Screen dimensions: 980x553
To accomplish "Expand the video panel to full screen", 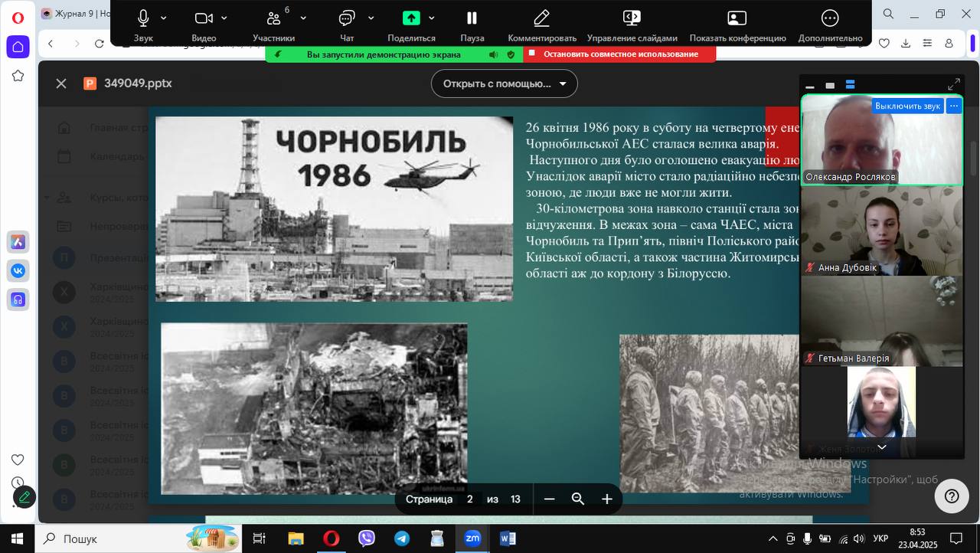I will pos(954,84).
